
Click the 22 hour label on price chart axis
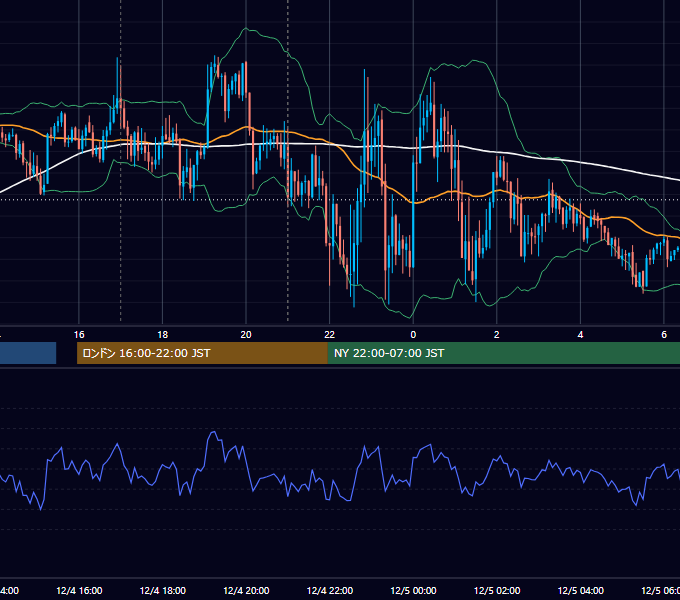[x=330, y=335]
